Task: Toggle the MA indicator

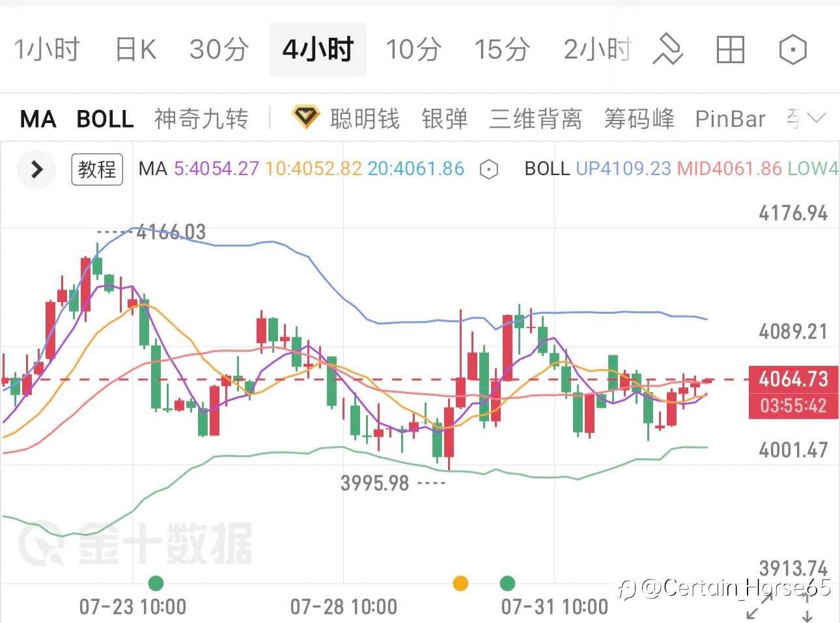Action: [38, 119]
